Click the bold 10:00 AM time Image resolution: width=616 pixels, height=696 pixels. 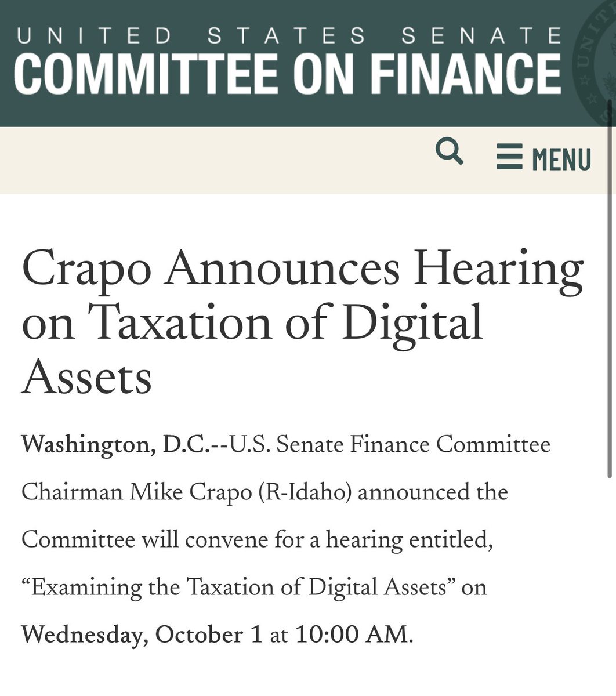point(355,635)
